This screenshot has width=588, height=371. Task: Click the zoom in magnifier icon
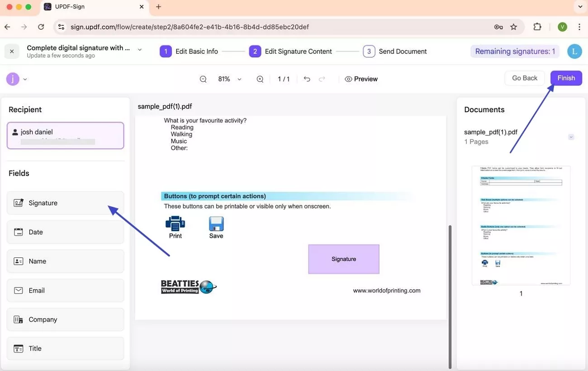pyautogui.click(x=260, y=79)
